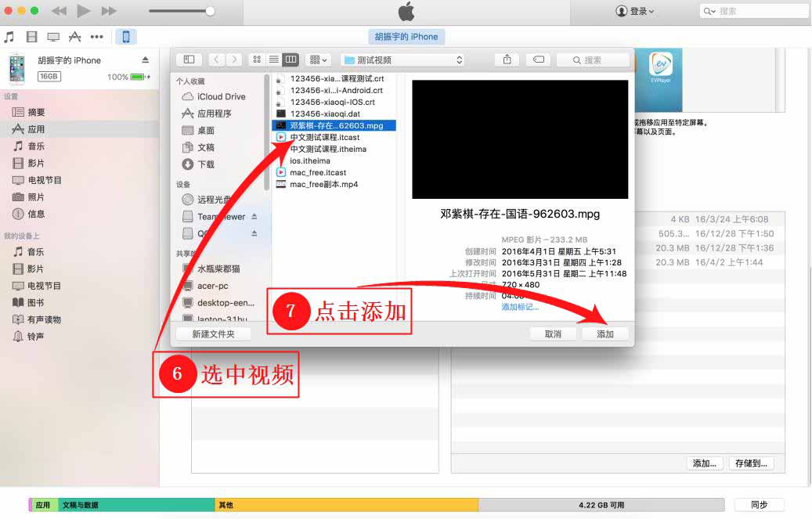Select 摘要 in the iTunes sidebar
The image size is (812, 519).
coord(36,113)
